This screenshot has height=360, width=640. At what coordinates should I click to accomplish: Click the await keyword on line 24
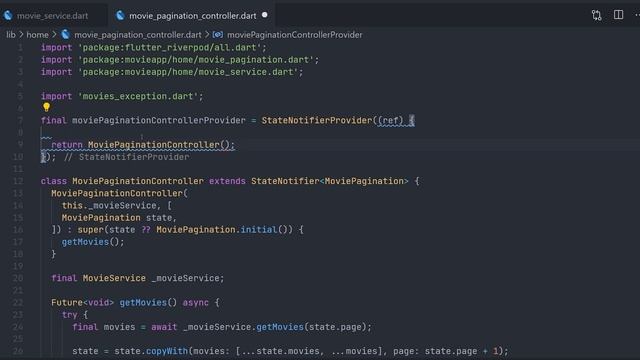164,327
